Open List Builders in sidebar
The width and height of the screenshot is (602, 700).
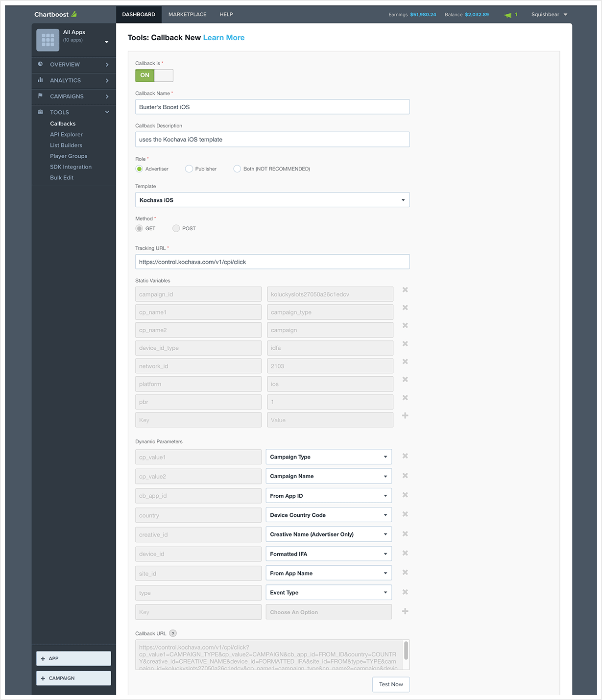click(66, 145)
